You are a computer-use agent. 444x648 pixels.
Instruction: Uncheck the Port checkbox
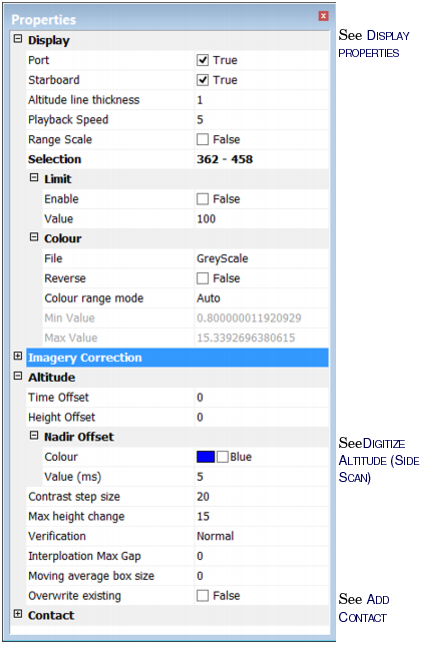click(x=203, y=60)
